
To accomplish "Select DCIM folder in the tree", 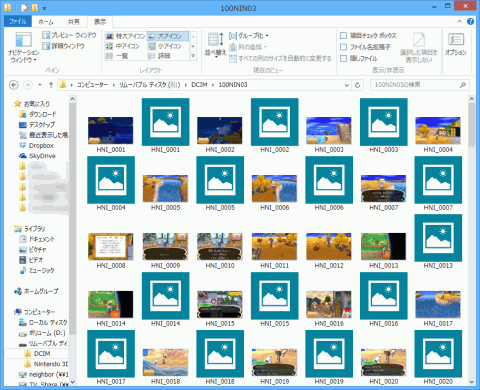I will click(x=42, y=354).
